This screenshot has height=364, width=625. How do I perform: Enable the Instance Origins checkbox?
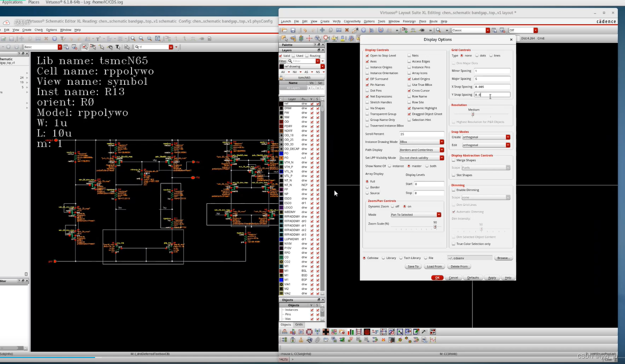coord(367,67)
